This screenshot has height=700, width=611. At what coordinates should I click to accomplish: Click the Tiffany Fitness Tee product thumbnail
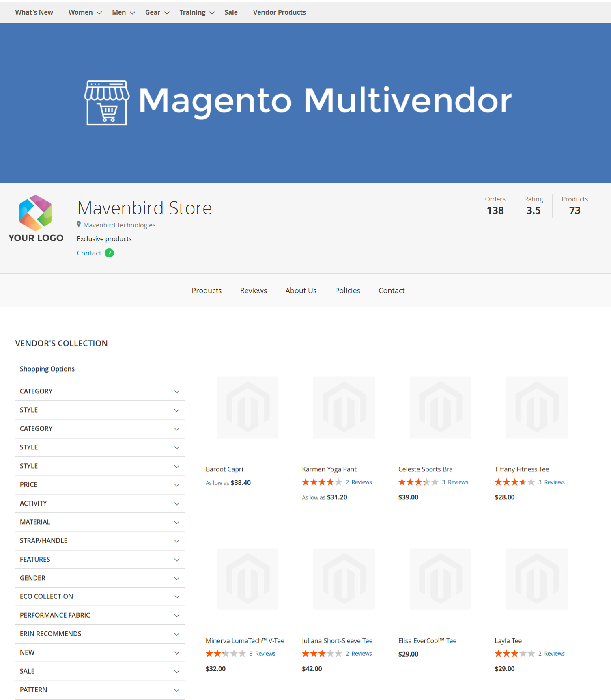click(537, 407)
